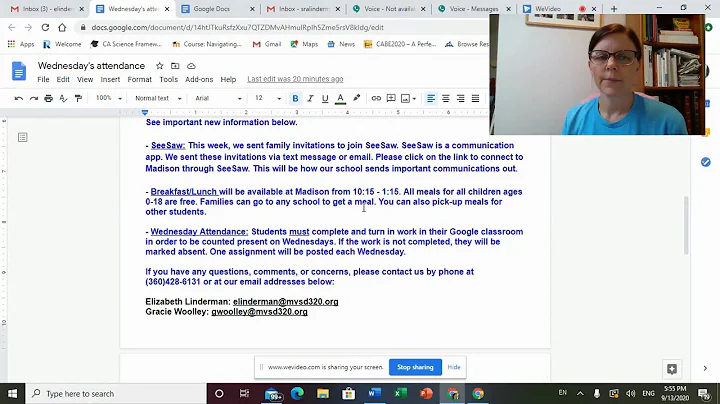Open the Help menu
This screenshot has height=404, width=720.
click(228, 79)
